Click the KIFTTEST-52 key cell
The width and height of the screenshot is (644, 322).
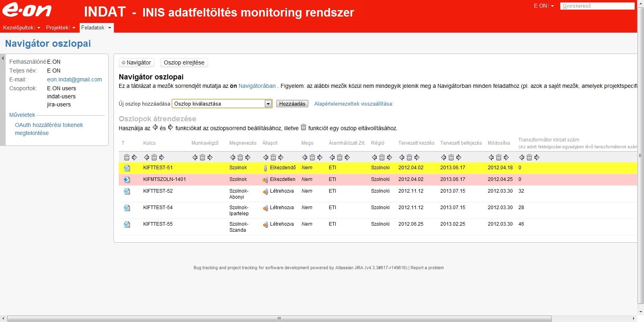click(x=158, y=191)
